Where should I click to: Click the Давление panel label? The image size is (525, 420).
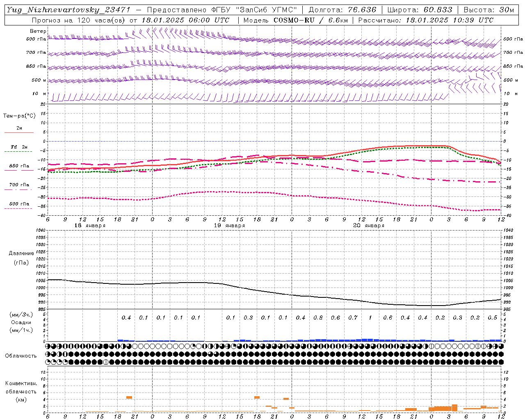pos(21,253)
